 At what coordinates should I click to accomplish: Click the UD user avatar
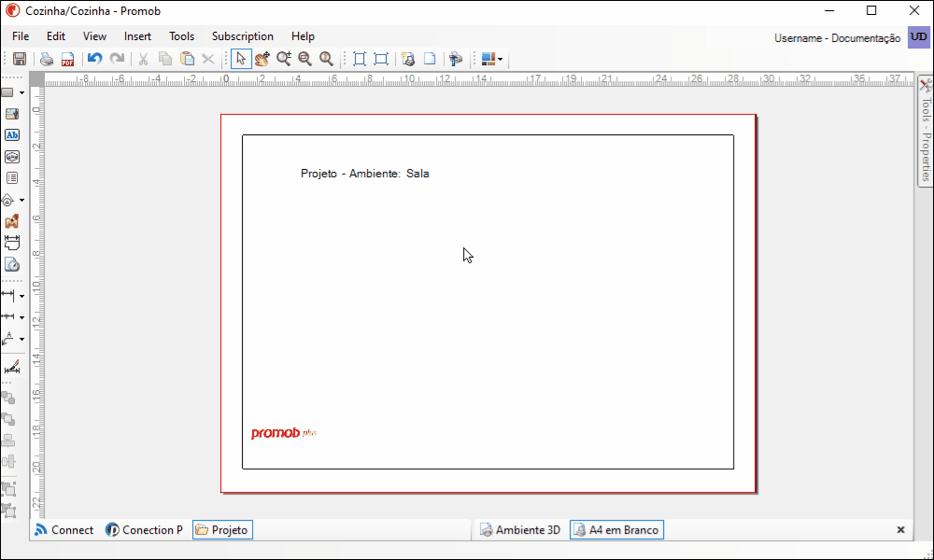918,37
